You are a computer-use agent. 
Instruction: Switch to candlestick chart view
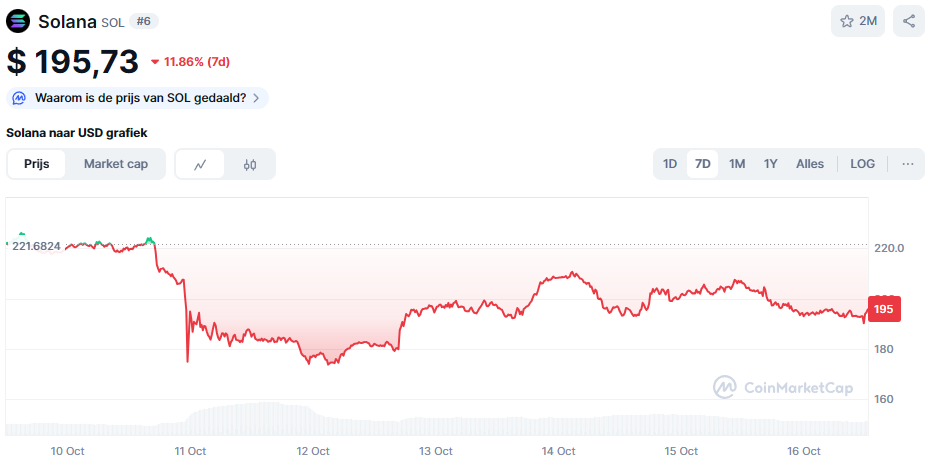(250, 164)
